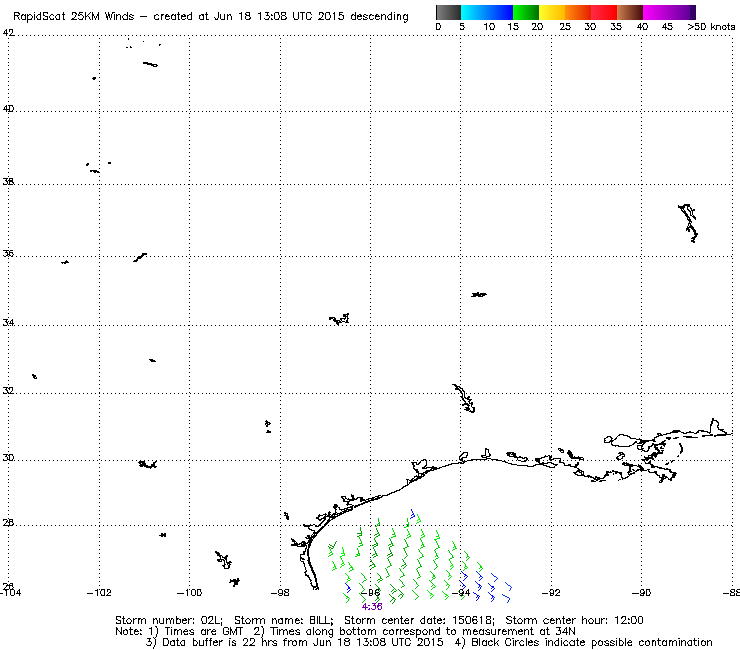
Task: Click the word 'descending' in the title
Action: point(379,17)
